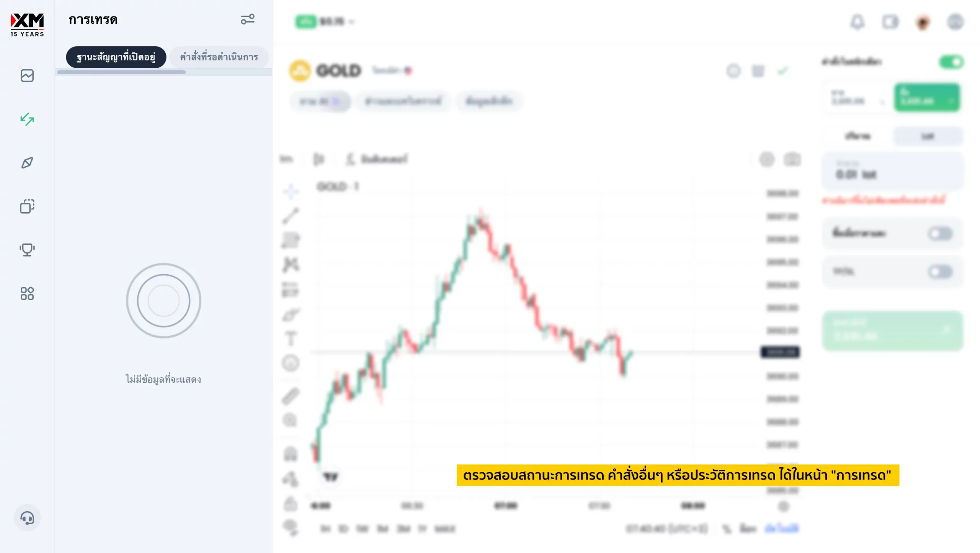Image resolution: width=980 pixels, height=553 pixels.
Task: Enable the first grey toggle in order panel
Action: point(940,234)
